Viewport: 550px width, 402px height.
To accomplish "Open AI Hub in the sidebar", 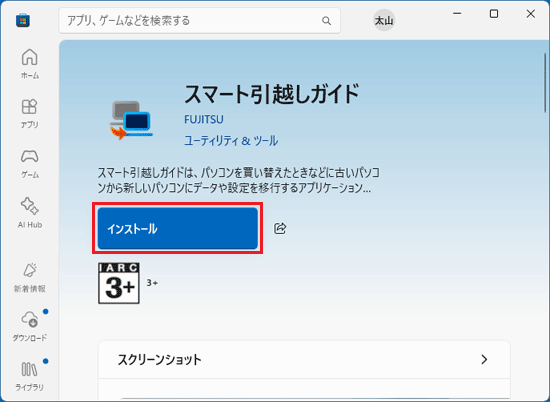I will (x=29, y=213).
